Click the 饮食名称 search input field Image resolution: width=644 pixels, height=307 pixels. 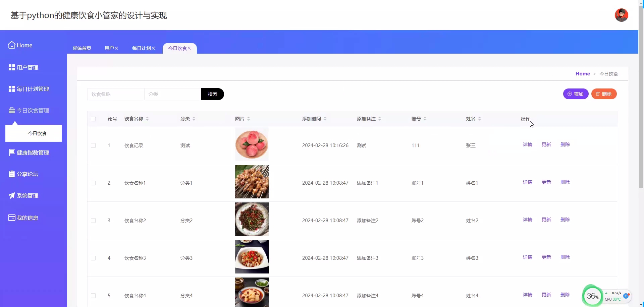click(x=115, y=94)
